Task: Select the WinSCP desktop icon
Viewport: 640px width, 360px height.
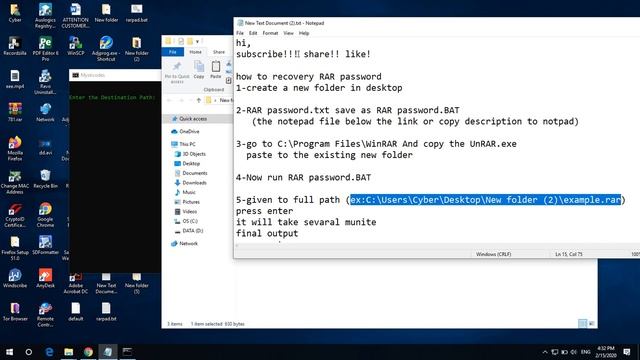Action: (x=76, y=45)
